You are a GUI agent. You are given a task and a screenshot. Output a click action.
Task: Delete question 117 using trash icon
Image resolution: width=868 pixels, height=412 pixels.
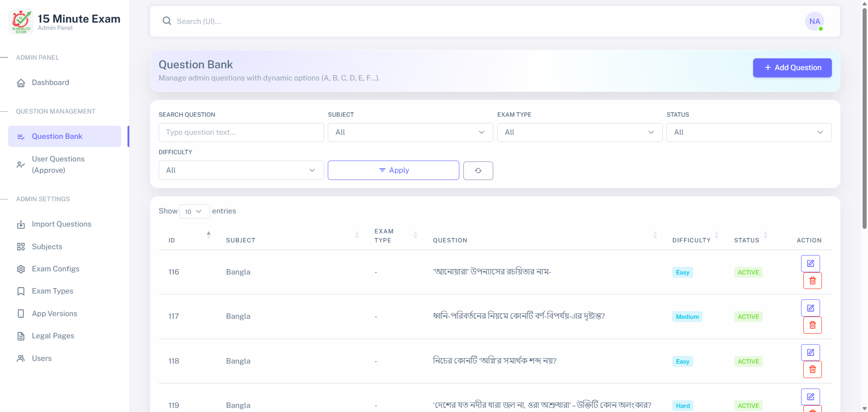(x=812, y=325)
